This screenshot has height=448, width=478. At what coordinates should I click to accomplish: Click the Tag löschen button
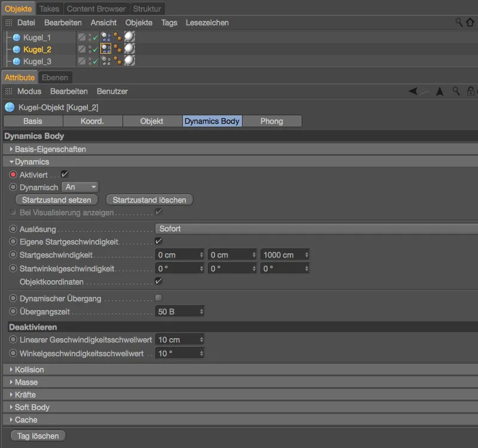(x=38, y=436)
